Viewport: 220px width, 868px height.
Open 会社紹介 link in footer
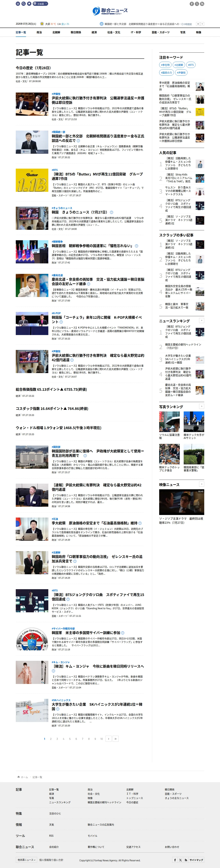pyautogui.click(x=54, y=847)
